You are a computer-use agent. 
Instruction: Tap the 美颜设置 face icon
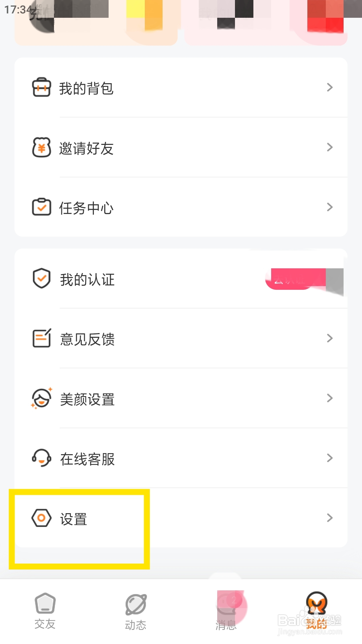tap(41, 398)
